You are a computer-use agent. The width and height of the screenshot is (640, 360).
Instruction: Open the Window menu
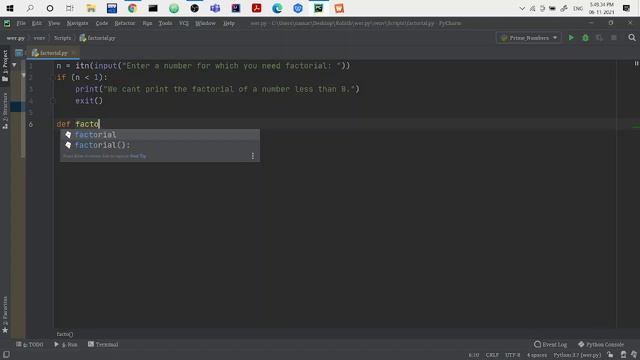click(205, 23)
